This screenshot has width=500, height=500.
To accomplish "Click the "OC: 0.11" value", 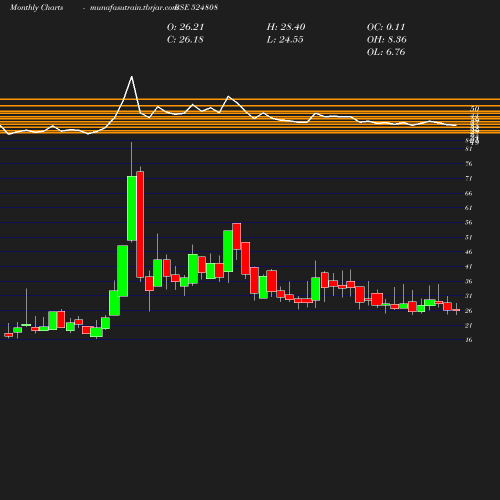I will coord(386,27).
